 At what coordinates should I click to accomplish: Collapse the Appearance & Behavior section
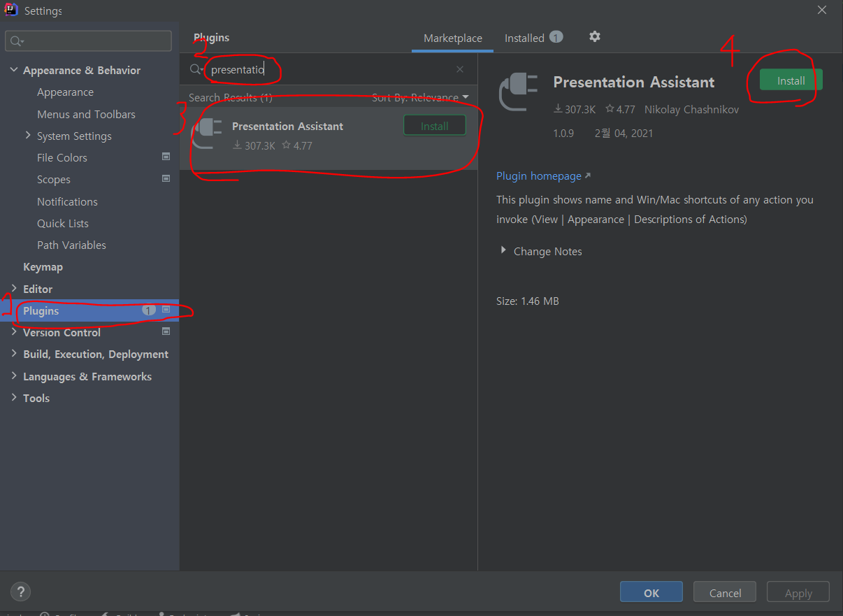pos(14,71)
